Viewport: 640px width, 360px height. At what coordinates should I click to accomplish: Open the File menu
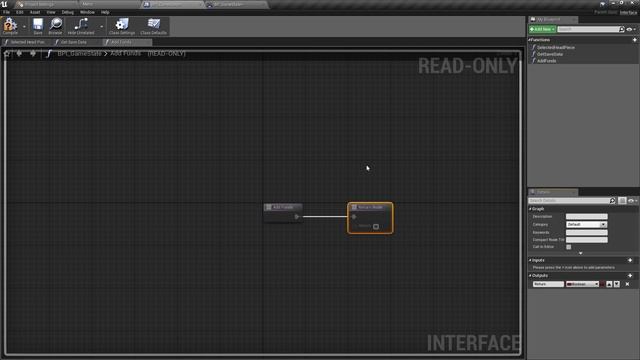tap(7, 12)
